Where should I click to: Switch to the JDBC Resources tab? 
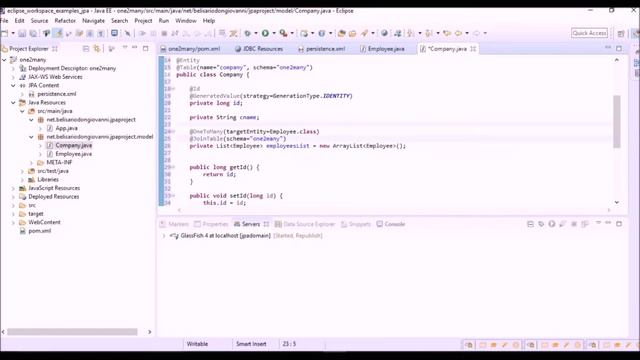pyautogui.click(x=259, y=49)
